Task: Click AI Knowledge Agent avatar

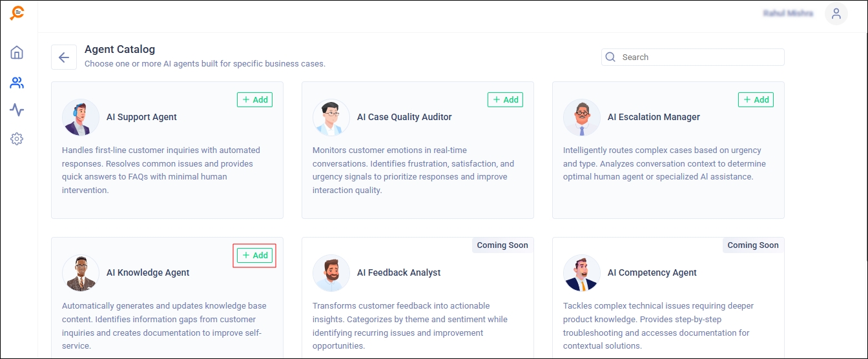Action: (81, 273)
